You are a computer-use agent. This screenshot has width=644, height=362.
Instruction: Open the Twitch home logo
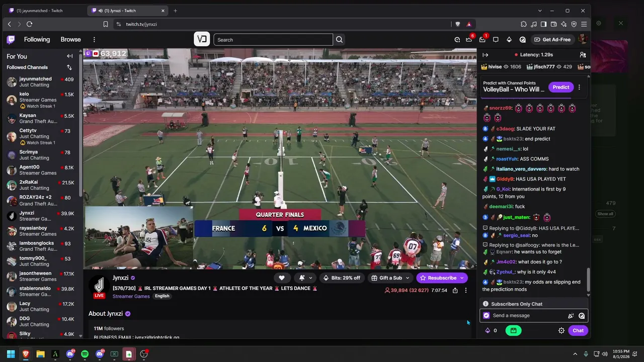pyautogui.click(x=11, y=40)
